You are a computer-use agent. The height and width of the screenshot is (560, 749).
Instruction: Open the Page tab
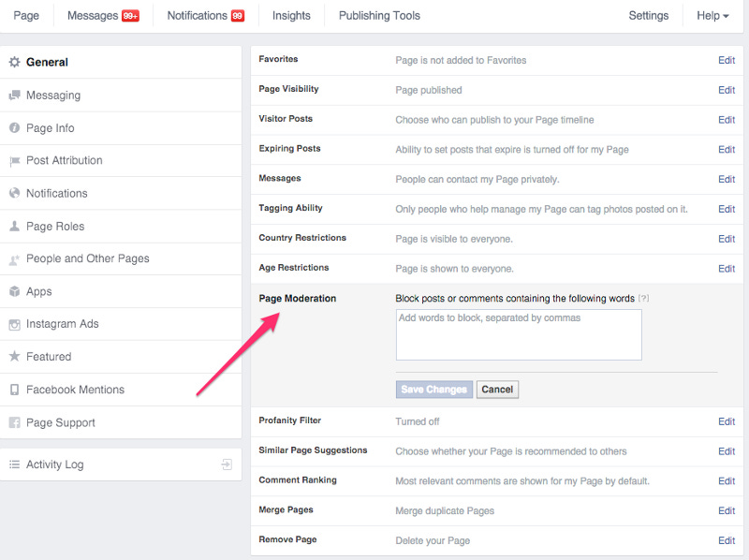pyautogui.click(x=26, y=16)
